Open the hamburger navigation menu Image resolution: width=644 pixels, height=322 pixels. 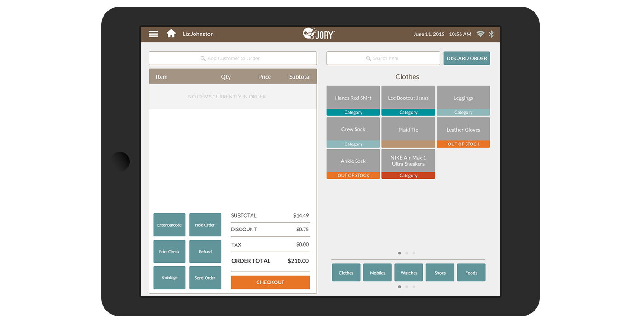153,34
